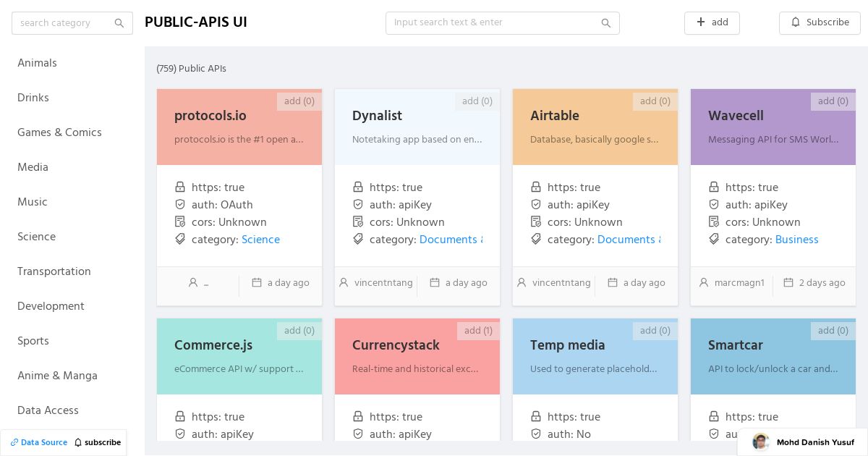Click the calendar icon next to 2 days ago
868x456 pixels.
tap(788, 283)
